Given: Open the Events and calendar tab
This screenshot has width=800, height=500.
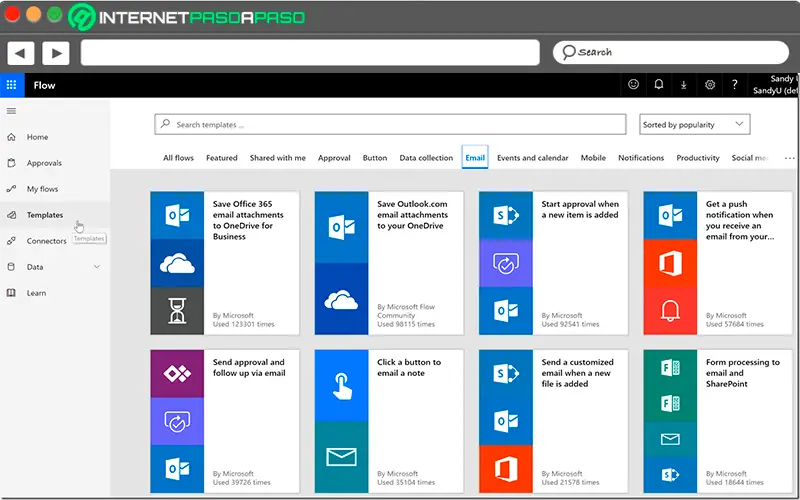Looking at the screenshot, I should [x=533, y=158].
